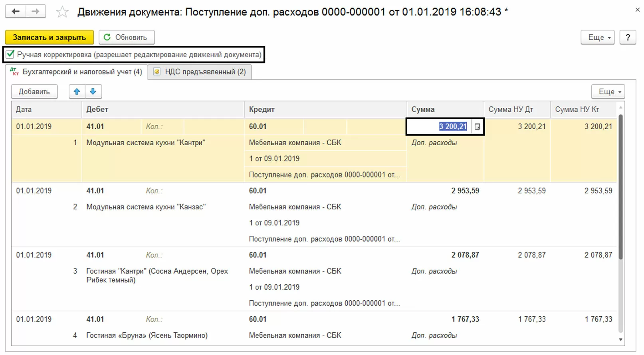
Task: Expand the table's Еще dropdown
Action: tap(608, 92)
